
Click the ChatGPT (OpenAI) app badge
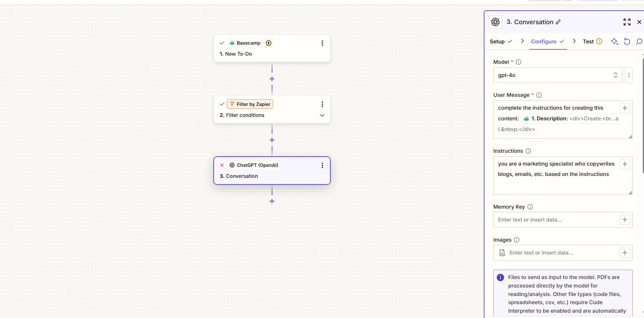(x=254, y=165)
